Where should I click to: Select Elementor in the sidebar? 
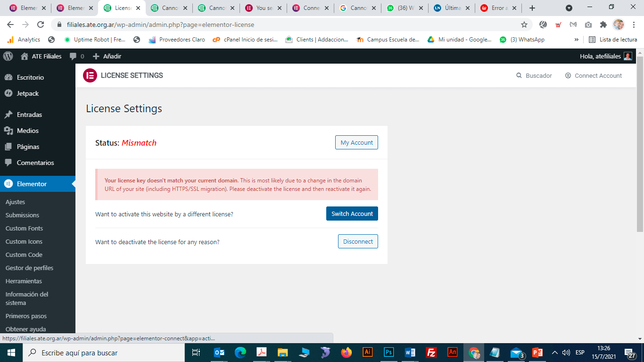pos(38,184)
